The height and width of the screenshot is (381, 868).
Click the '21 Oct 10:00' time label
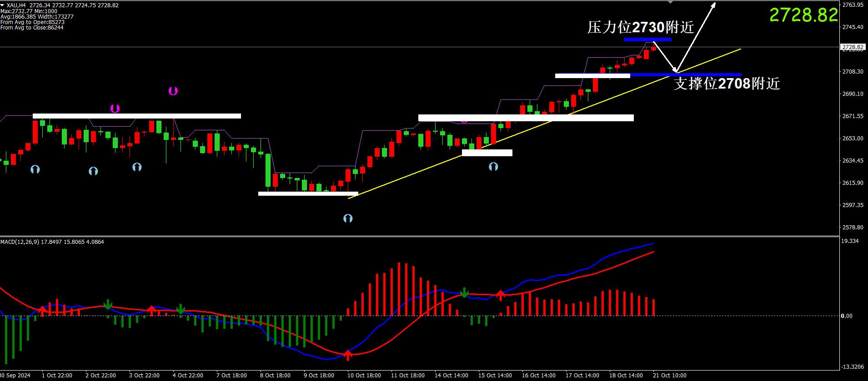click(x=670, y=376)
